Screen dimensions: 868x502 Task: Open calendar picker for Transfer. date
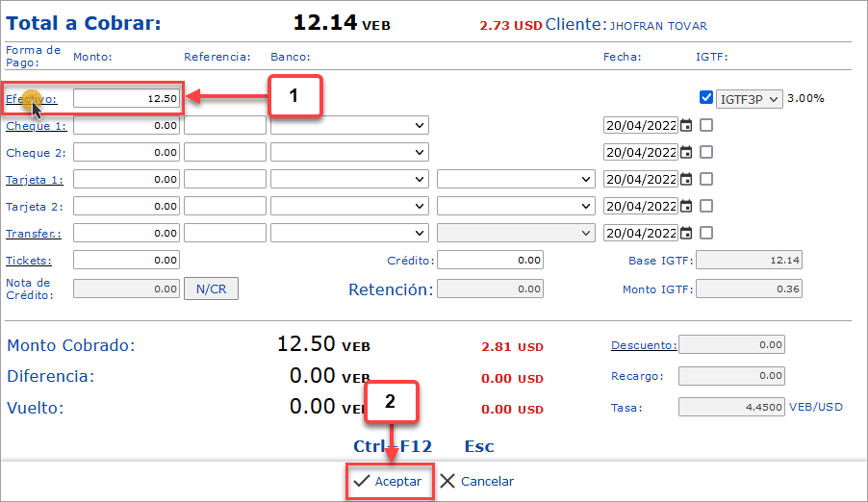click(x=686, y=233)
